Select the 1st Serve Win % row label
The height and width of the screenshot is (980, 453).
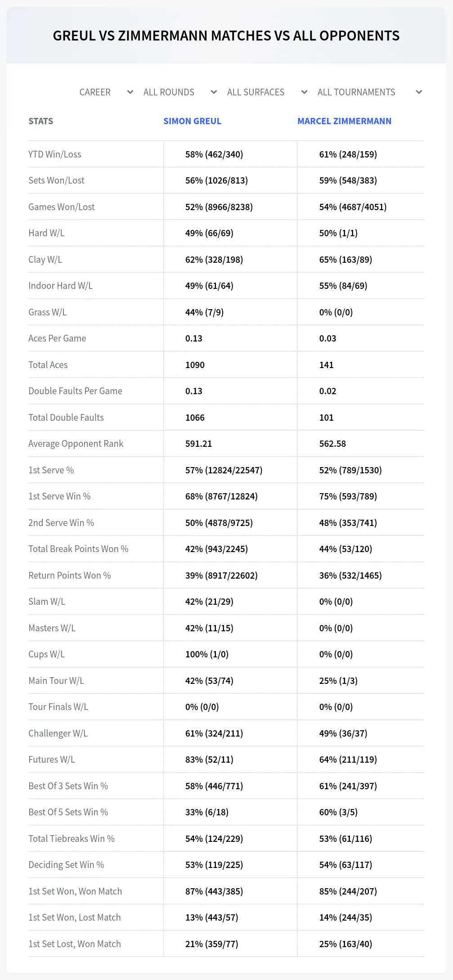click(x=59, y=496)
